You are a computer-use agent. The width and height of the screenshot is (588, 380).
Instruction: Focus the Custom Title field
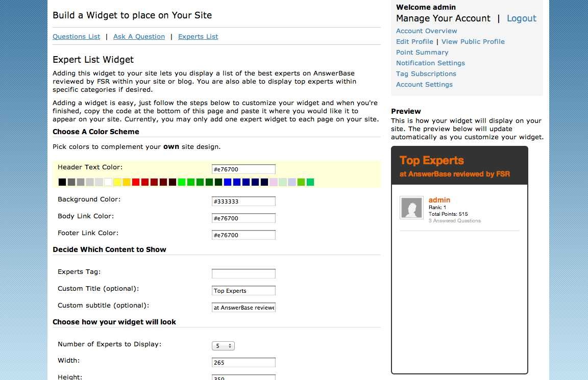[243, 290]
